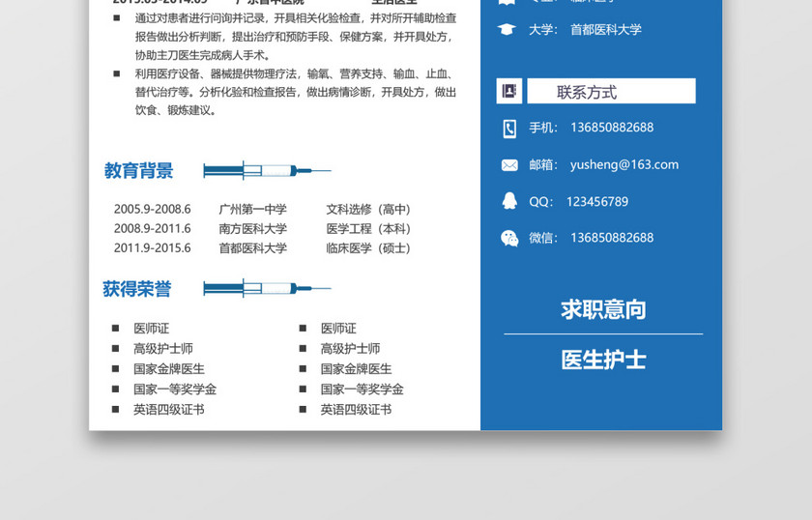812x520 pixels.
Task: Click the contacts book icon beside 联系方式
Action: point(509,91)
